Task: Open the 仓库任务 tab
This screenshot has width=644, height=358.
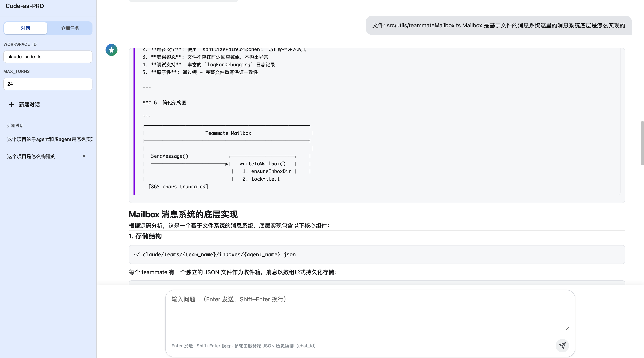Action: coord(70,28)
